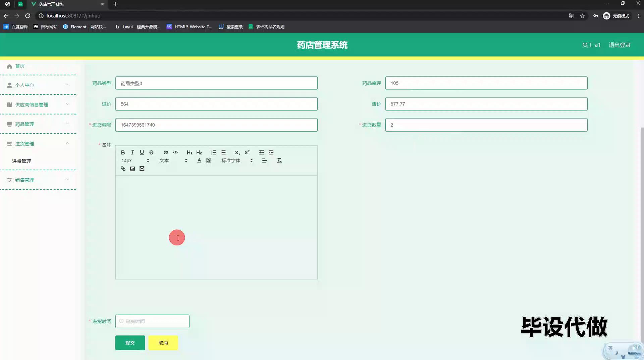644x360 pixels.
Task: Insert an image into the remark editor
Action: pyautogui.click(x=132, y=169)
